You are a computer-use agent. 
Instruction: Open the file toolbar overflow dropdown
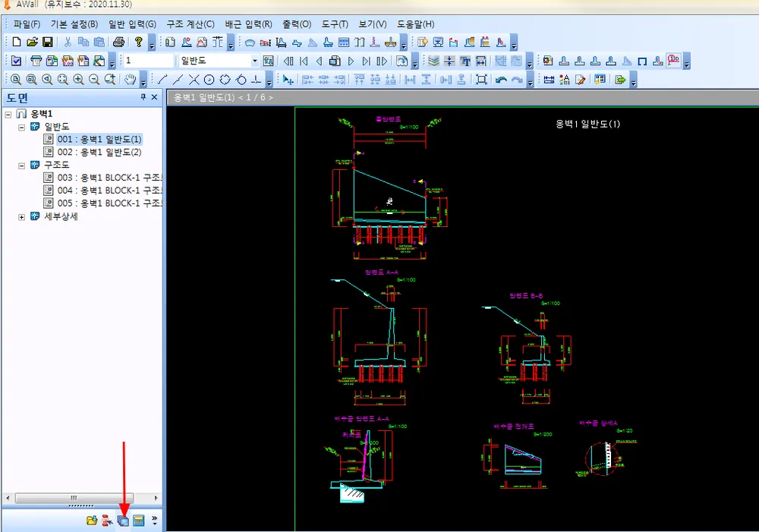click(152, 43)
